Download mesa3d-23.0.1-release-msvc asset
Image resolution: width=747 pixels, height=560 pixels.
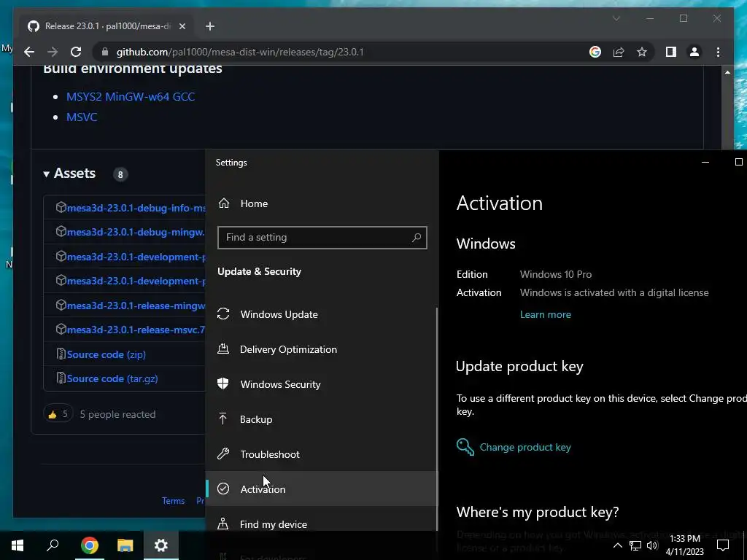136,330
